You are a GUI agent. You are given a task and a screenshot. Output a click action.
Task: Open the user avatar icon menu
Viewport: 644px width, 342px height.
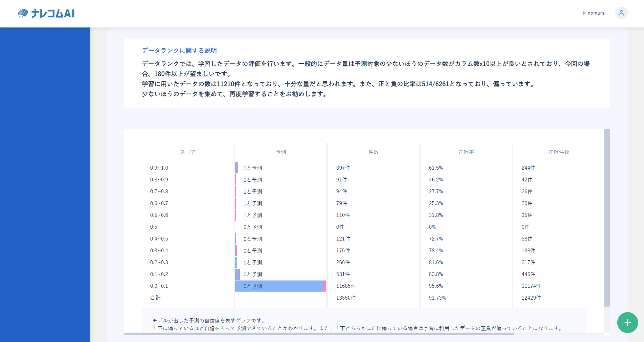pos(621,13)
